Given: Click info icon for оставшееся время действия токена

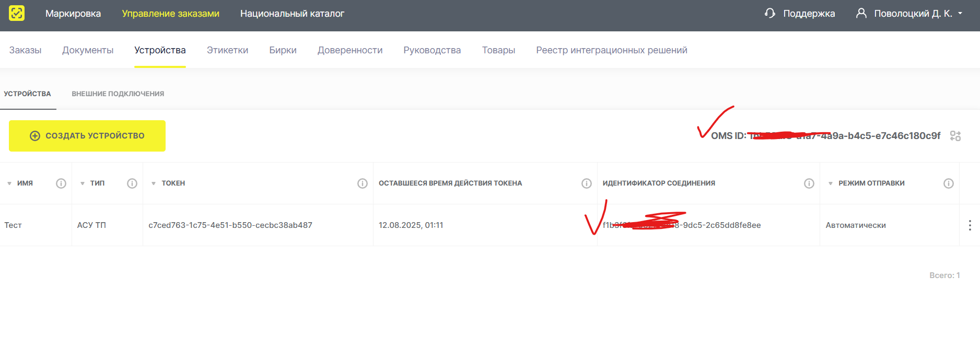Looking at the screenshot, I should [x=587, y=183].
